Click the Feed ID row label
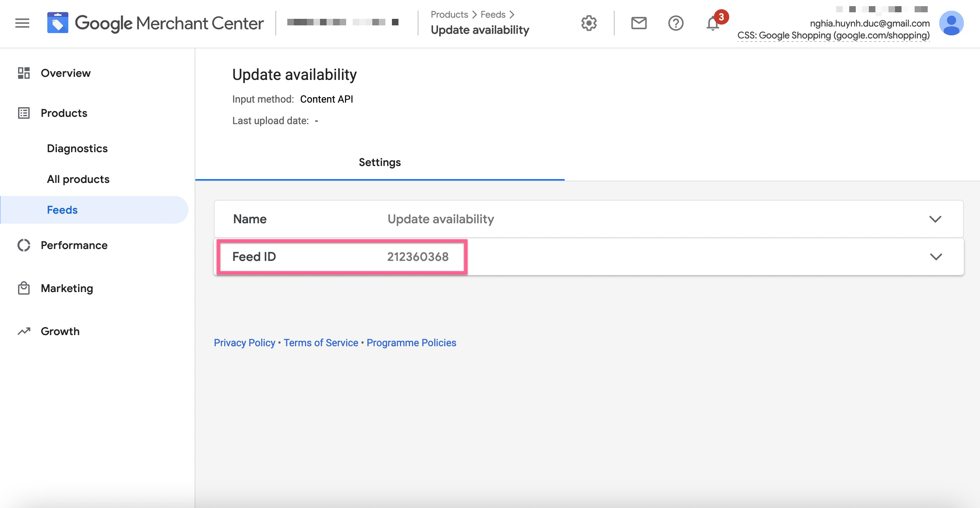Image resolution: width=980 pixels, height=508 pixels. point(254,257)
